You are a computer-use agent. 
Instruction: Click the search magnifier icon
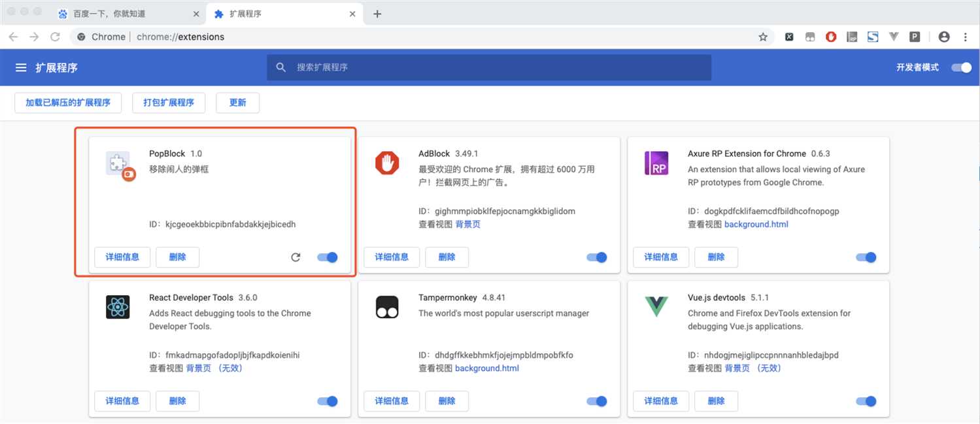pyautogui.click(x=281, y=67)
